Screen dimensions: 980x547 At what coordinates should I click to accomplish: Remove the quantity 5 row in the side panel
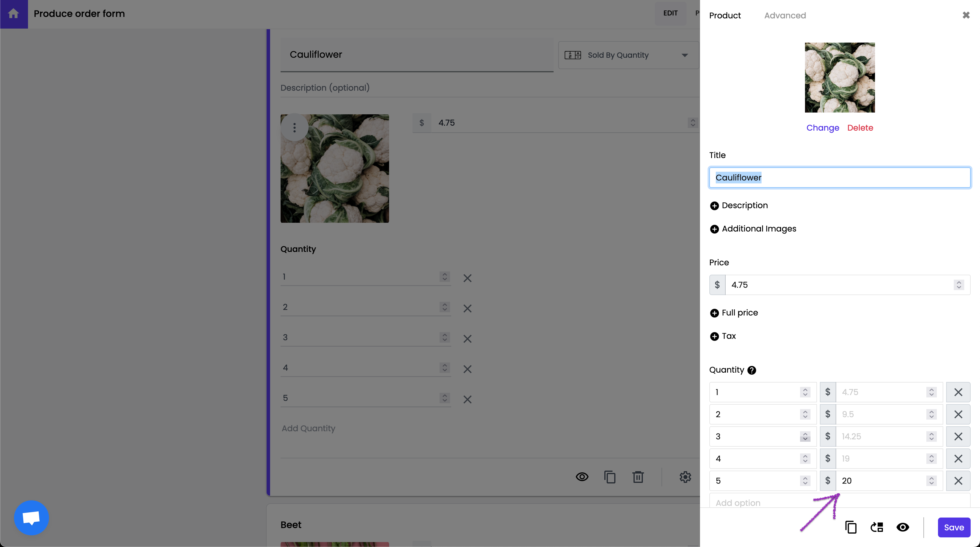pyautogui.click(x=958, y=481)
